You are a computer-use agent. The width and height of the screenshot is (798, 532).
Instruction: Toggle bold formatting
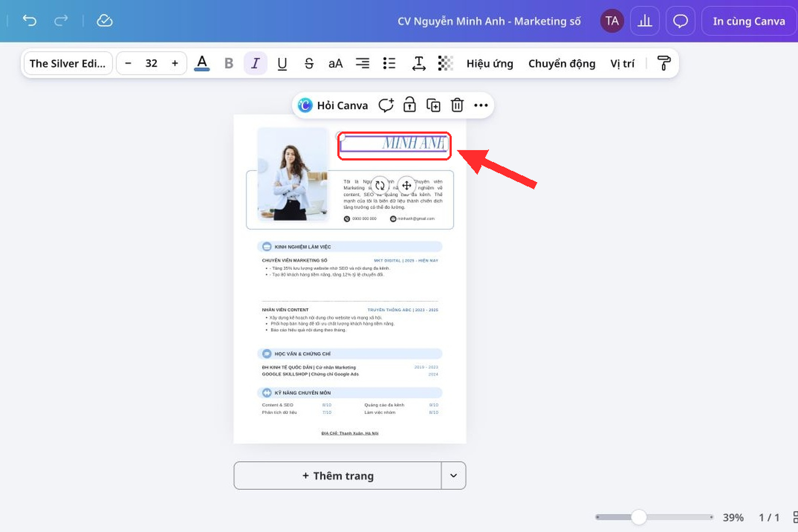pos(229,63)
